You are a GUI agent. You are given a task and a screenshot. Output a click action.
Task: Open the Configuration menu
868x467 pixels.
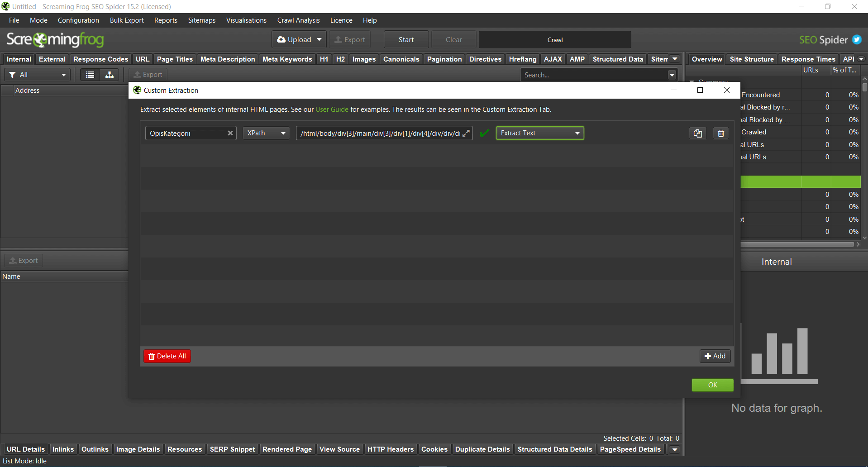coord(78,20)
